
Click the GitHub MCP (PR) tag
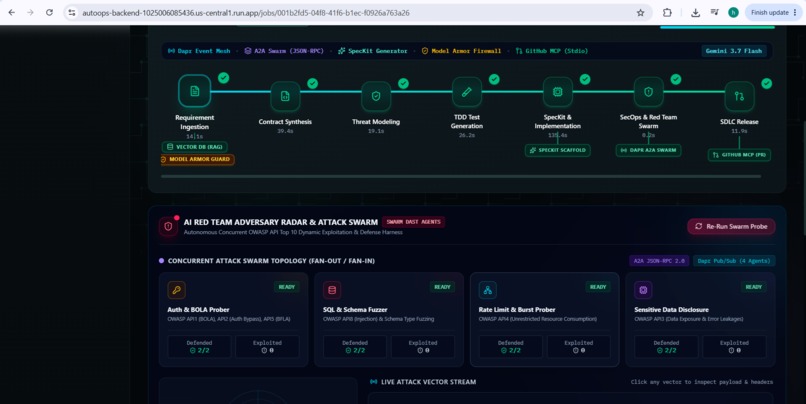(739, 155)
